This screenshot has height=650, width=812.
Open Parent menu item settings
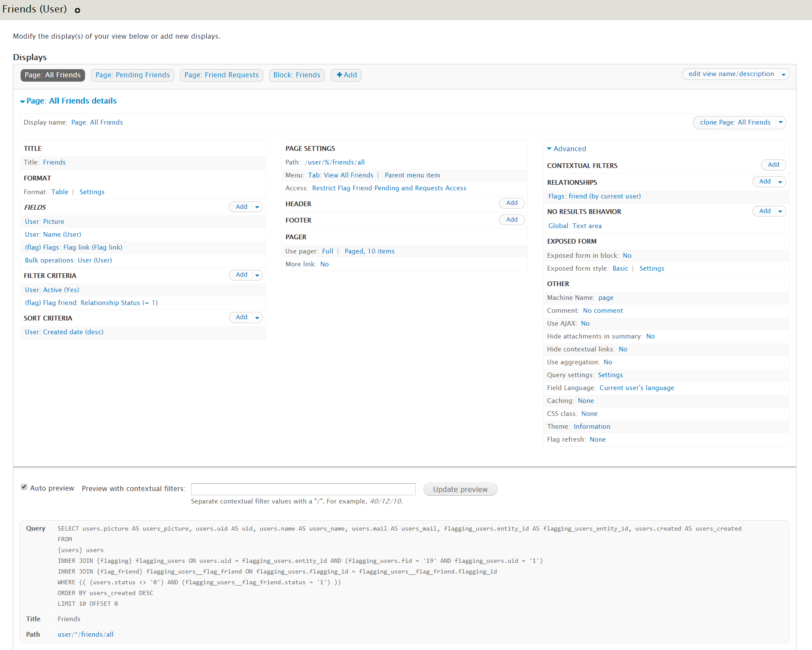click(412, 175)
